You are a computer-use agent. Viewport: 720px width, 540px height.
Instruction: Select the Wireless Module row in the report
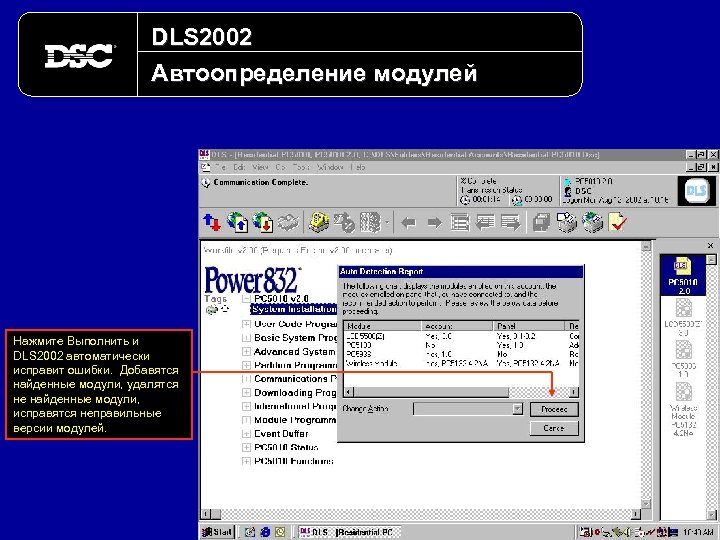point(461,364)
